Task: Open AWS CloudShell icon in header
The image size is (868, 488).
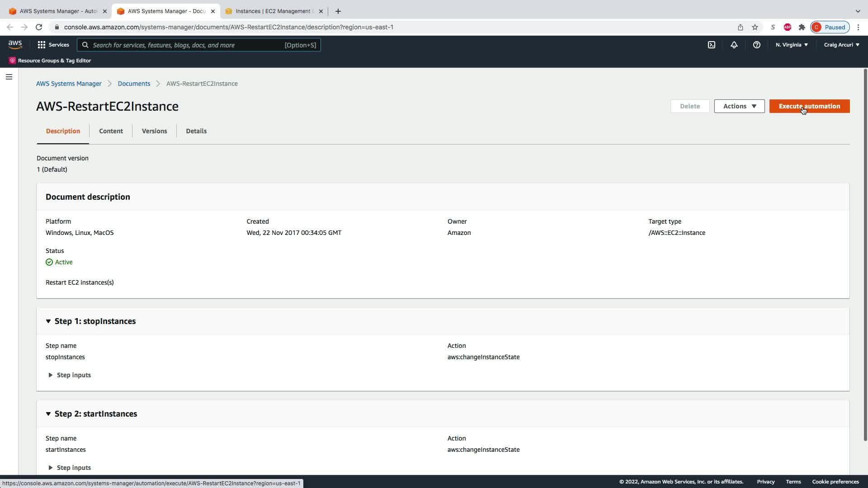Action: coord(711,45)
